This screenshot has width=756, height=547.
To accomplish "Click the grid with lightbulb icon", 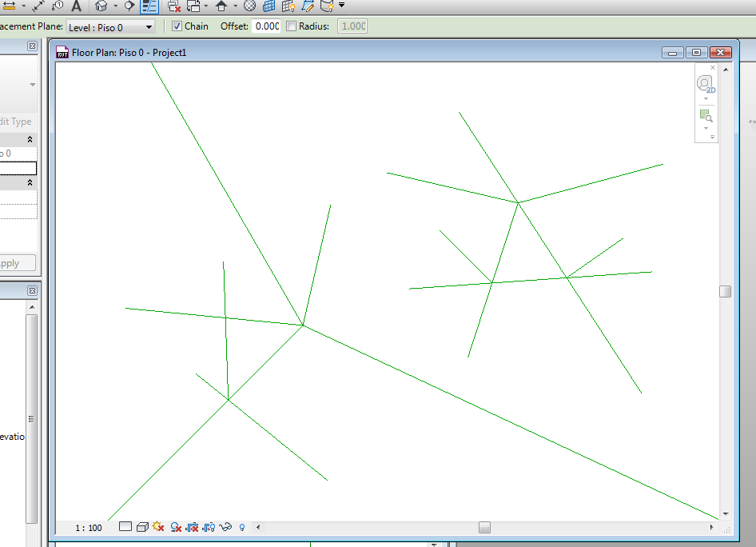I will 288,6.
